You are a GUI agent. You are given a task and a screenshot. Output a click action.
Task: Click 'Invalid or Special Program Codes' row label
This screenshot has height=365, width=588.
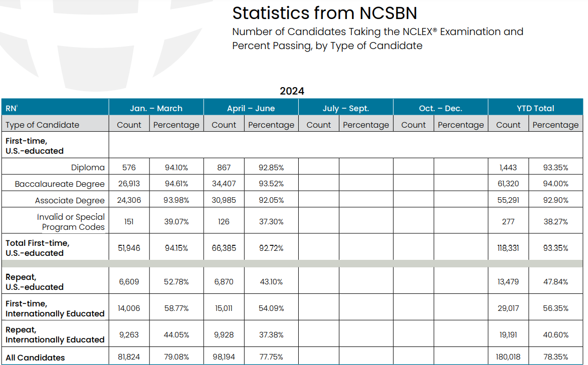(x=71, y=222)
